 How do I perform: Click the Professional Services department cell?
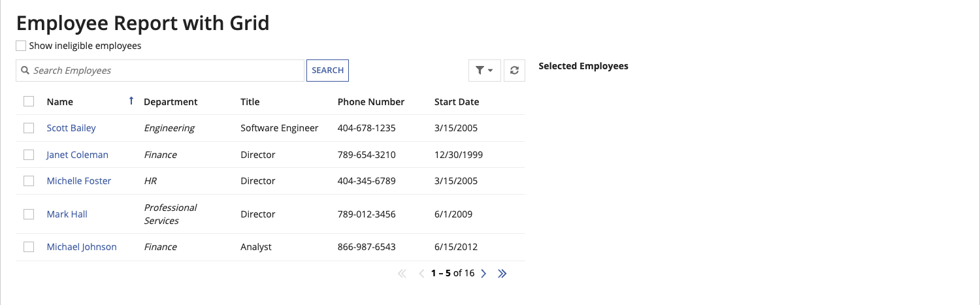pos(170,214)
